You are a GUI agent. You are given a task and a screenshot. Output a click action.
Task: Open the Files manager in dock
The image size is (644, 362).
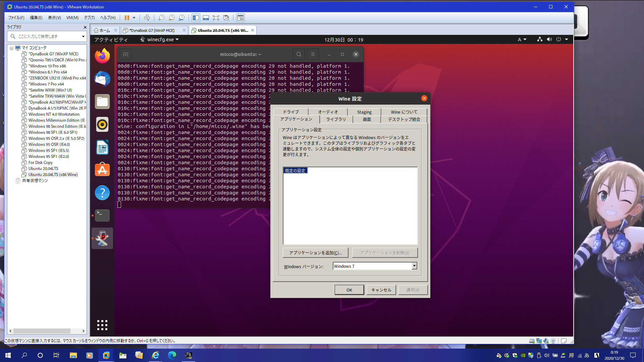point(102,102)
